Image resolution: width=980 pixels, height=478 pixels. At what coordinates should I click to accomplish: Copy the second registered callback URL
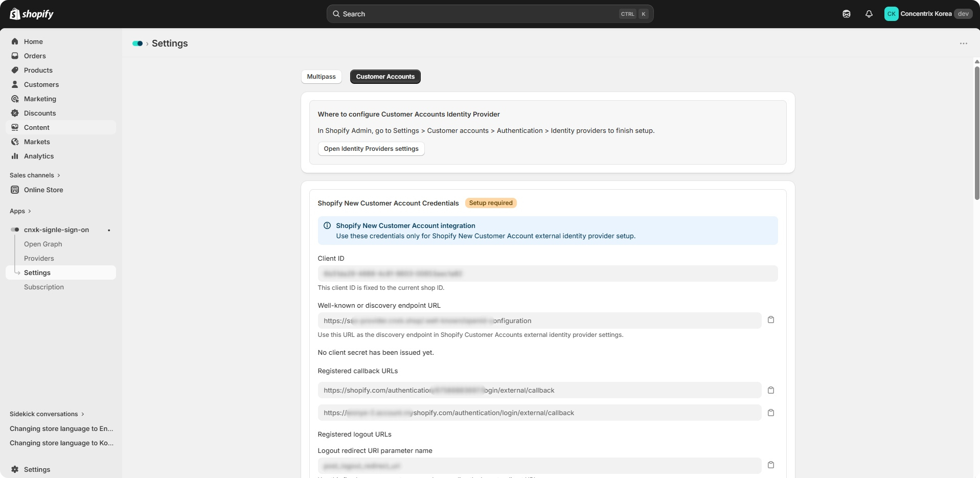[x=771, y=413]
